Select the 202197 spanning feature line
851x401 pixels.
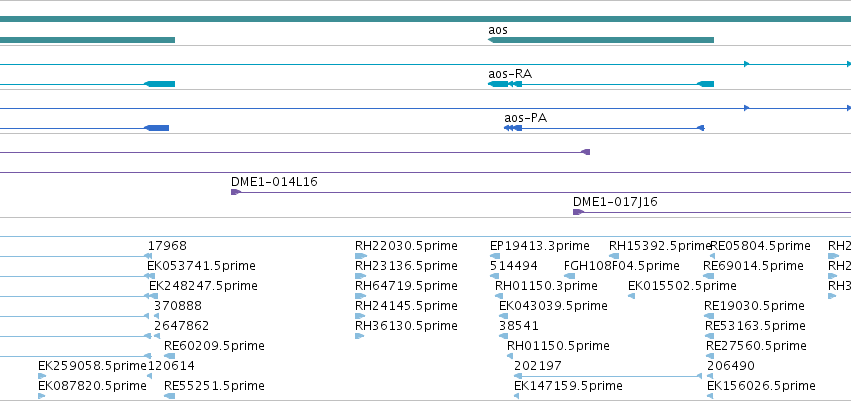tap(608, 376)
